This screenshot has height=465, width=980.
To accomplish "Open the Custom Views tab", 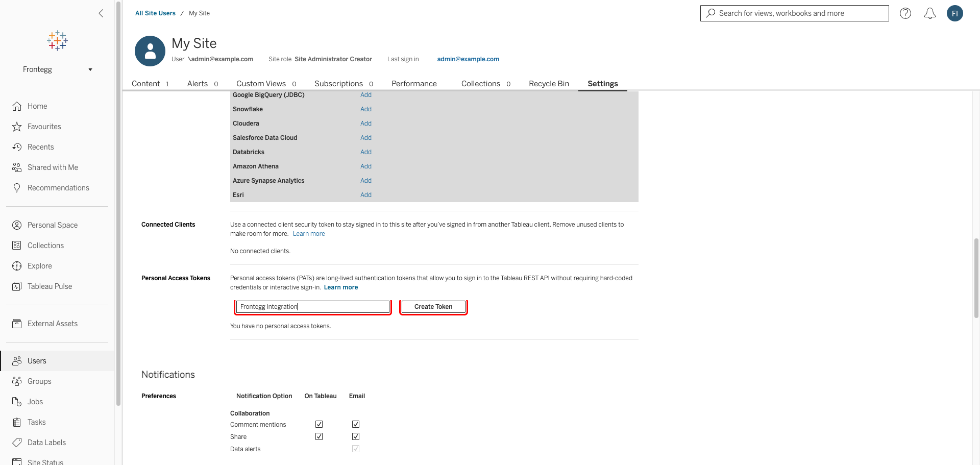I will click(x=266, y=84).
